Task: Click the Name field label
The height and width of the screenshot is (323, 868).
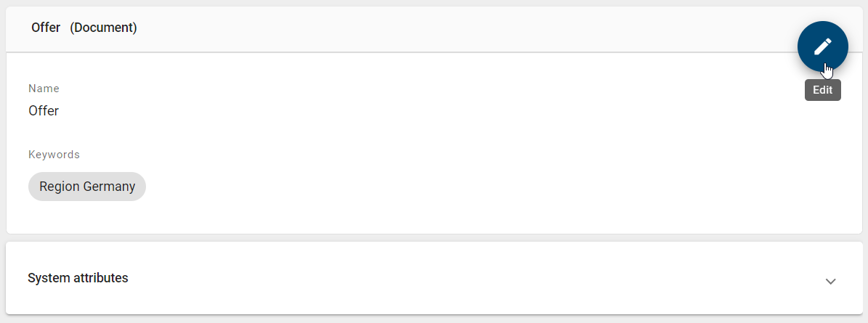Action: [44, 89]
